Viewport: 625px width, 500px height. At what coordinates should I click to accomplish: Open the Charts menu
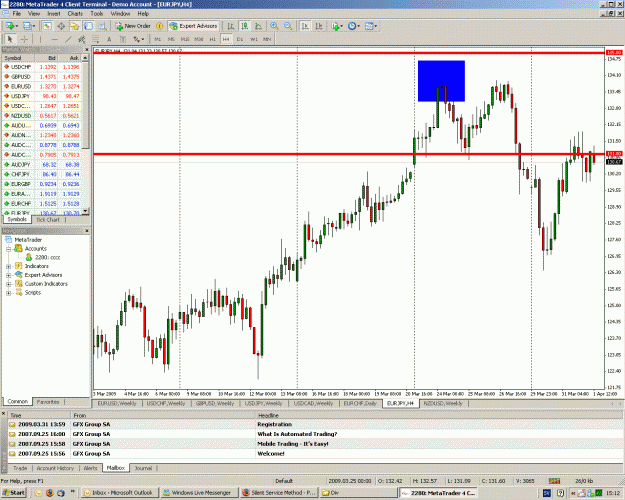[75, 14]
